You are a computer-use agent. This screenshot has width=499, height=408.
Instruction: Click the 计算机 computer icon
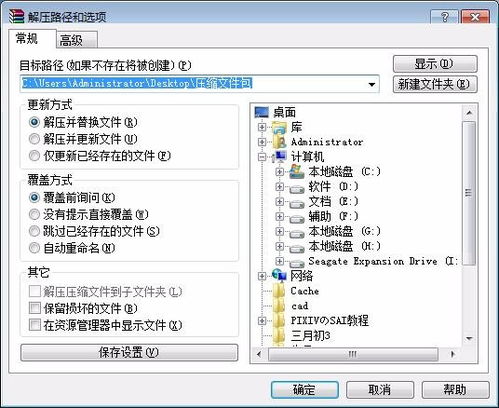coord(279,157)
